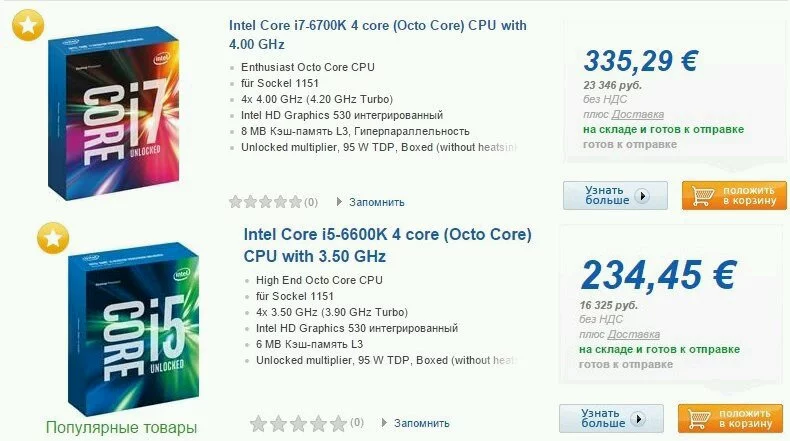
Task: Add the i7-6700K to the cart
Action: pyautogui.click(x=735, y=195)
